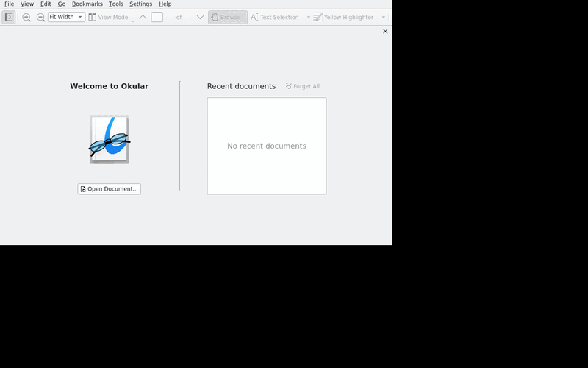Click the 'Recent documents' heading
The width and height of the screenshot is (588, 368).
click(x=241, y=86)
